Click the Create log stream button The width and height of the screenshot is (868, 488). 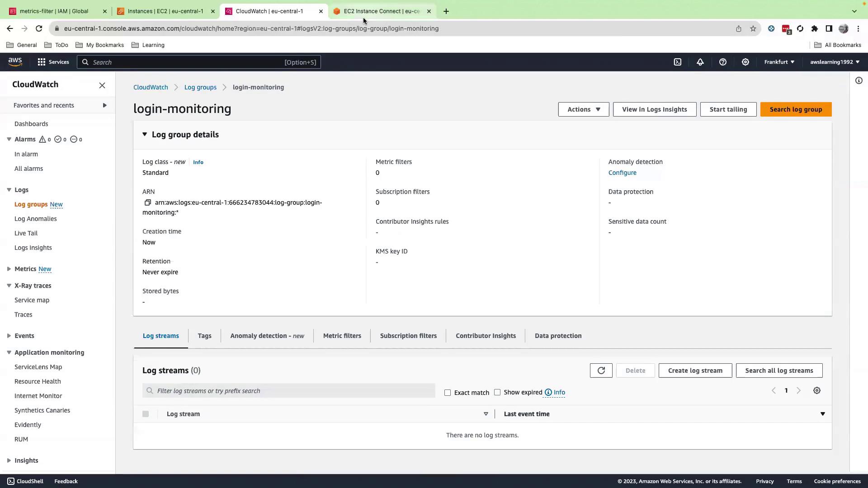(695, 371)
